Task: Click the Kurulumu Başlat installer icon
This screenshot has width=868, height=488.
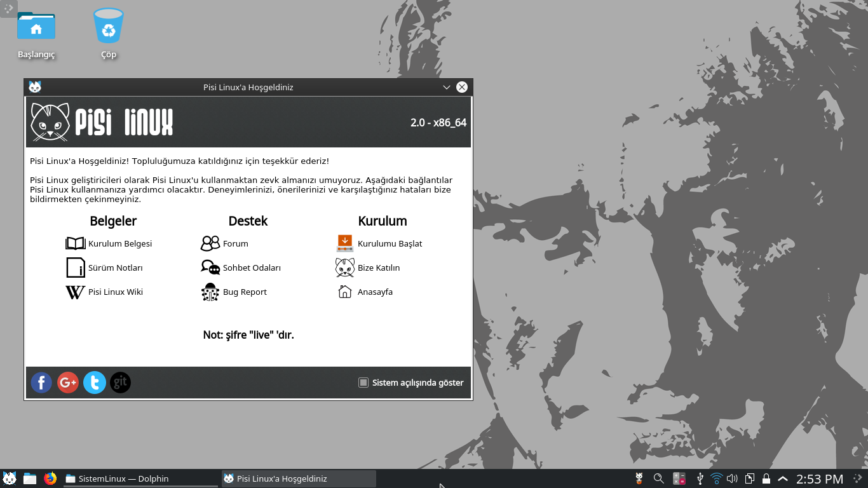Action: point(345,243)
